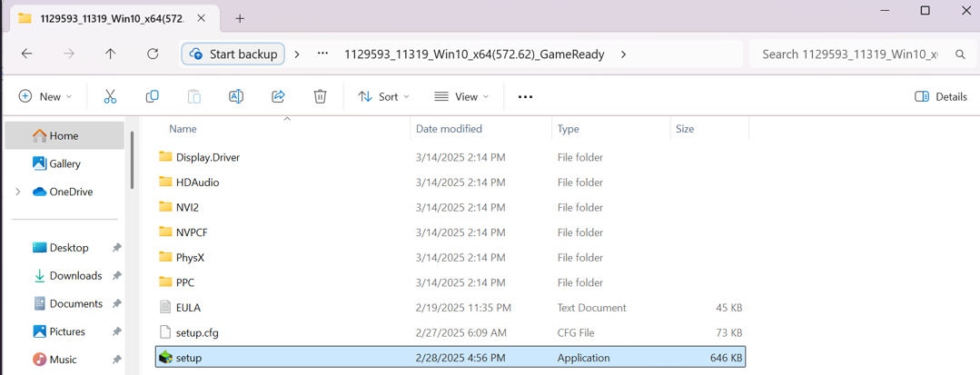Screen dimensions: 980x375
Task: Toggle the Details pane
Action: [x=940, y=96]
